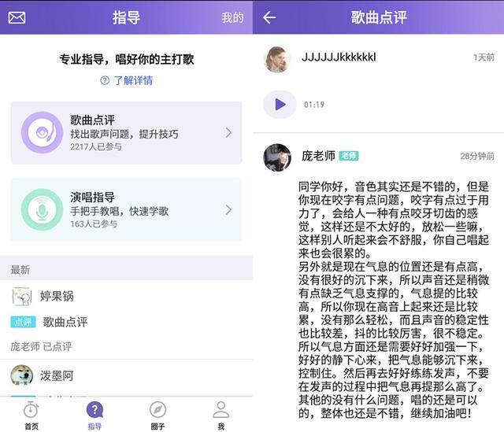This screenshot has width=504, height=432.
Task: Switch to 指导 tab
Action: [x=94, y=416]
